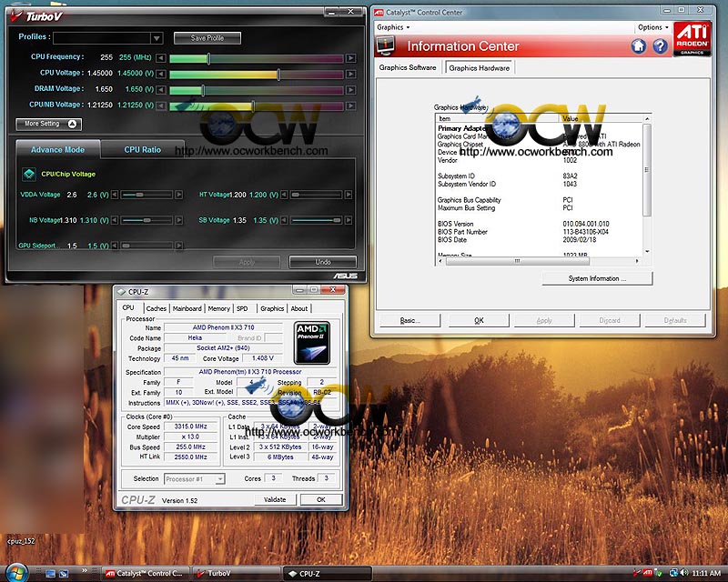The image size is (728, 582).
Task: Click the SB Voltage slider
Action: click(x=316, y=220)
